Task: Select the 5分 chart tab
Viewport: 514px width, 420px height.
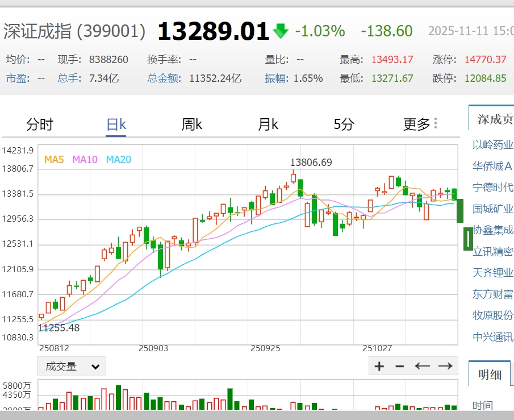Action: [x=344, y=124]
